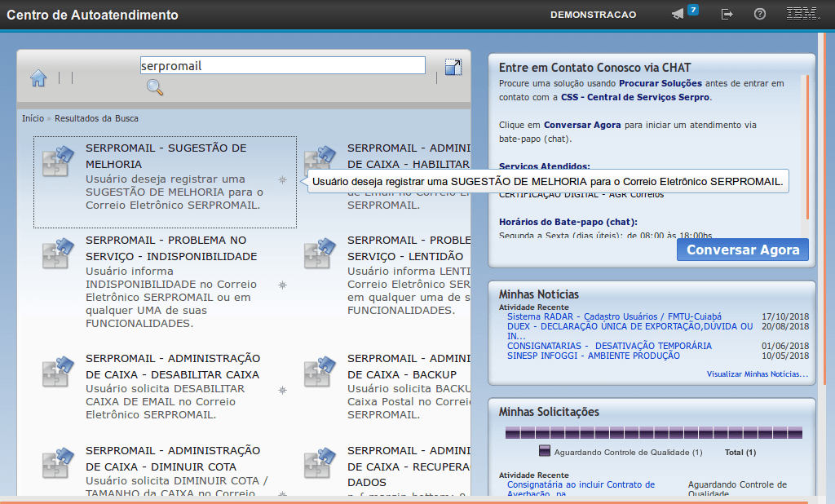Open puzzle icon for DE CAIXA - BACKUP result

point(320,371)
